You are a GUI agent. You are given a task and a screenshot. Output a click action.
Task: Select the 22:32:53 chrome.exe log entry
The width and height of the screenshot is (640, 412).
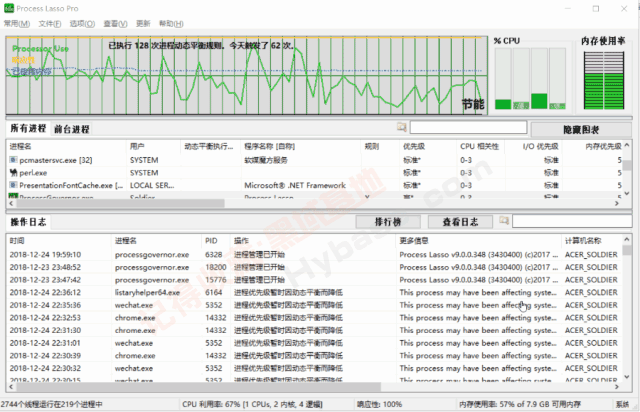pyautogui.click(x=314, y=318)
